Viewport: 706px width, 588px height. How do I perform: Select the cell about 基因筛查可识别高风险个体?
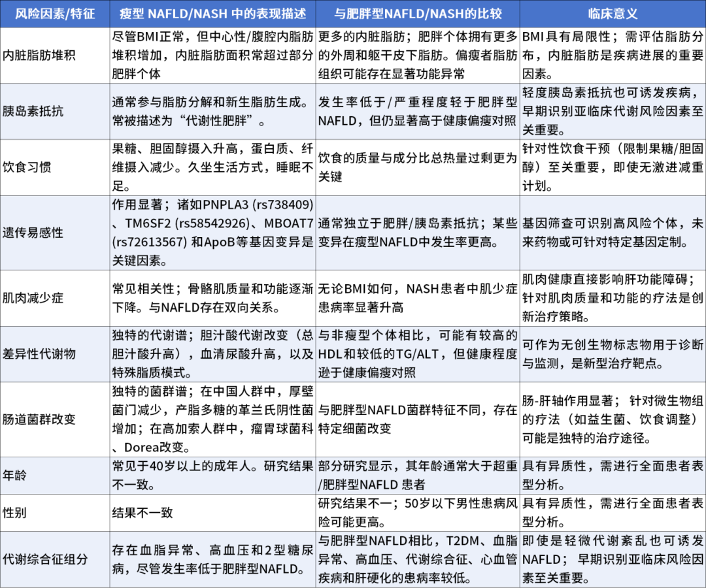tap(612, 232)
